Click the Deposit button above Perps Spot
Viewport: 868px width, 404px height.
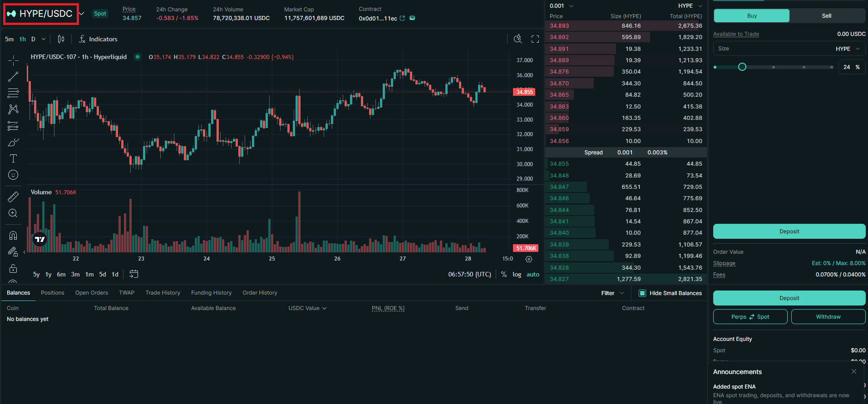[x=789, y=298]
